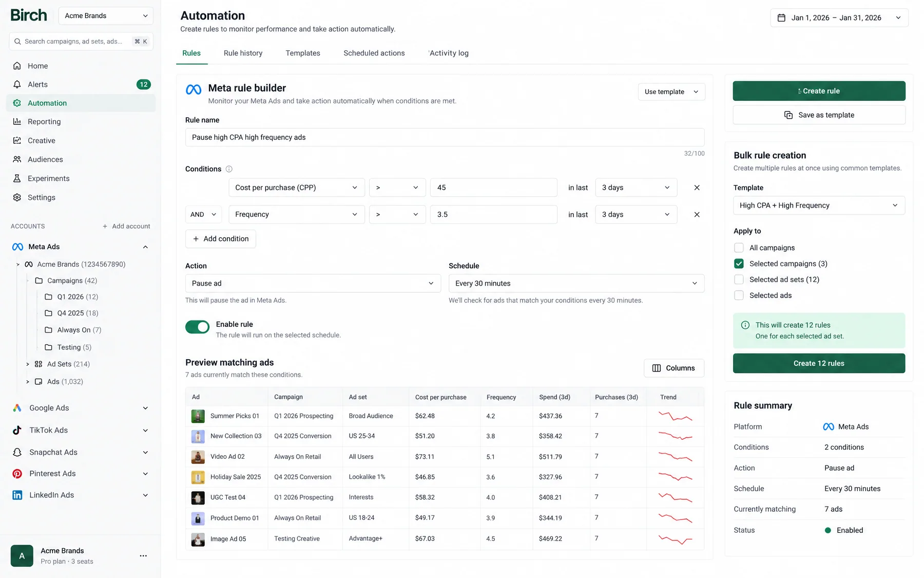
Task: Remove the Frequency condition row
Action: (697, 214)
